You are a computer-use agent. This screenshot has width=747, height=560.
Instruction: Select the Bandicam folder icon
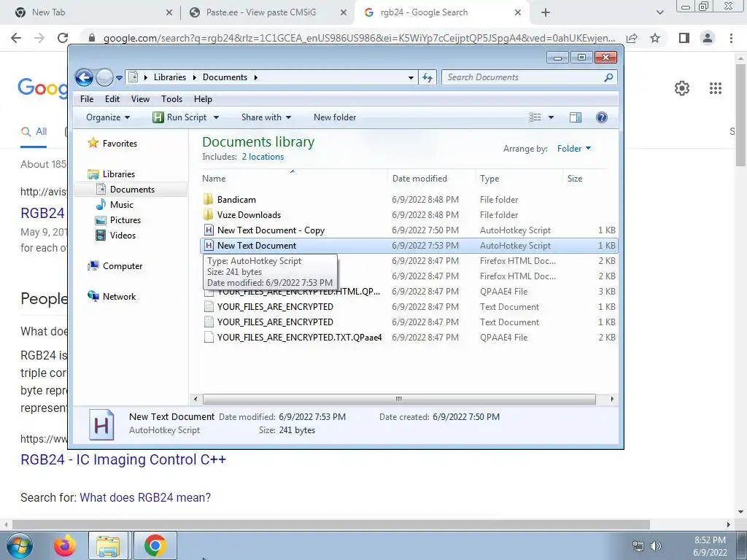[208, 200]
